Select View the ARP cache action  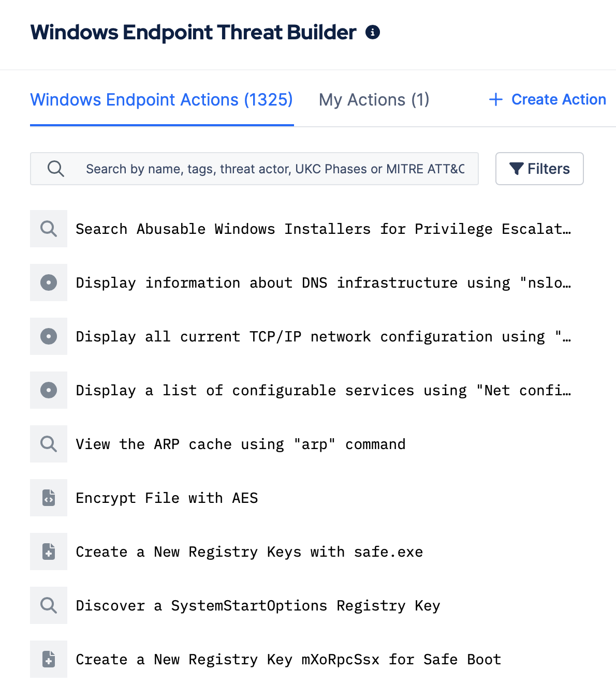[240, 444]
